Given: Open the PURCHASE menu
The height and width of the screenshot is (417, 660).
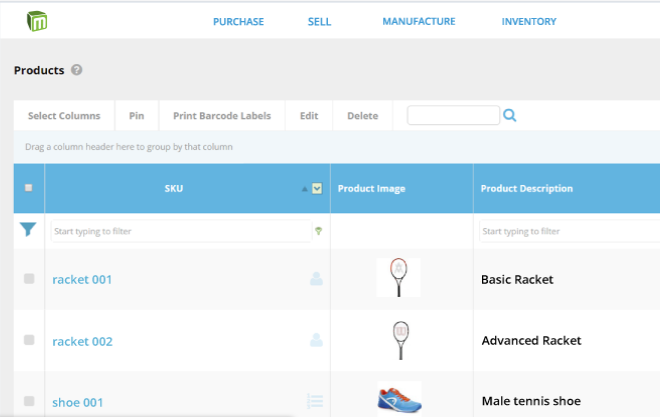Looking at the screenshot, I should pos(238,21).
